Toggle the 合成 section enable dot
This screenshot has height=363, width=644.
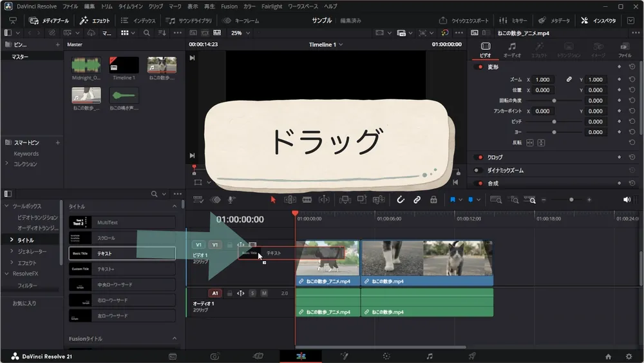click(x=480, y=183)
